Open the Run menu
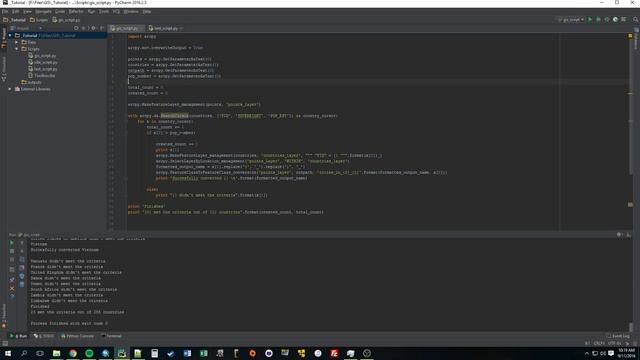Screen dimensions: 640x360 [91, 12]
